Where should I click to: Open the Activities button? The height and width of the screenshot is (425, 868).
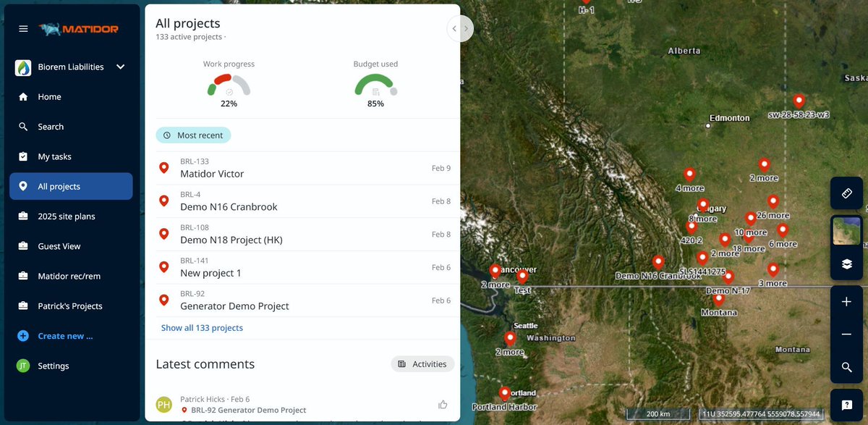(422, 364)
